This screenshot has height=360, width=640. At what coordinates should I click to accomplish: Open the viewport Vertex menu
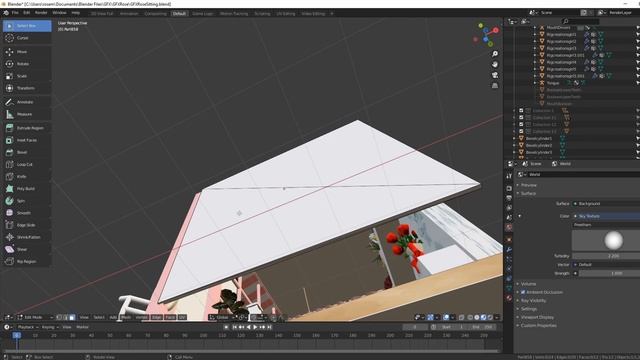[142, 317]
